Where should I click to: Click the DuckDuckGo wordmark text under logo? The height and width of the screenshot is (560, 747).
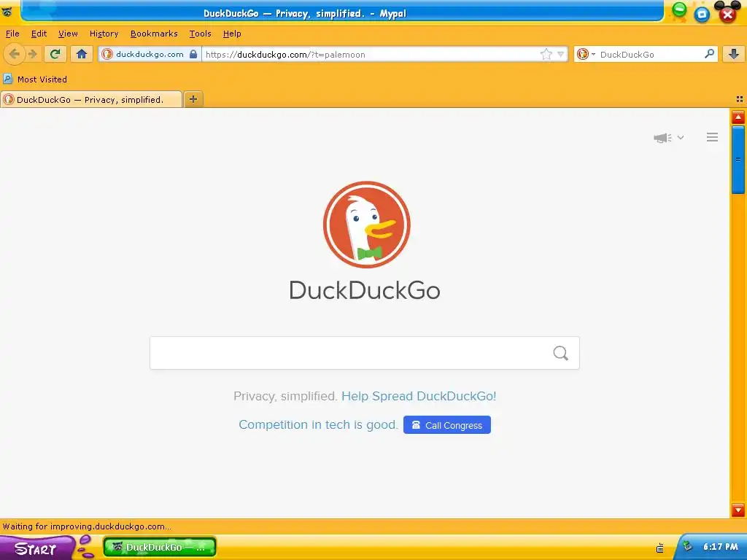(365, 290)
